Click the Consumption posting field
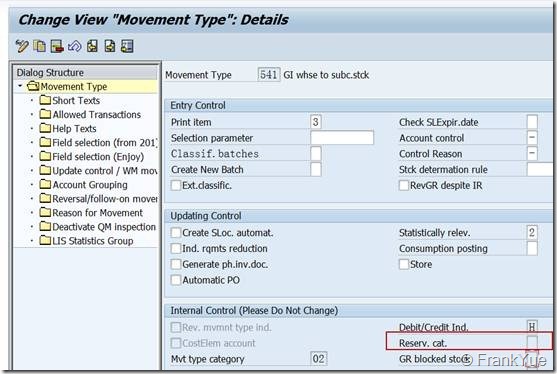The image size is (557, 374). pos(532,249)
